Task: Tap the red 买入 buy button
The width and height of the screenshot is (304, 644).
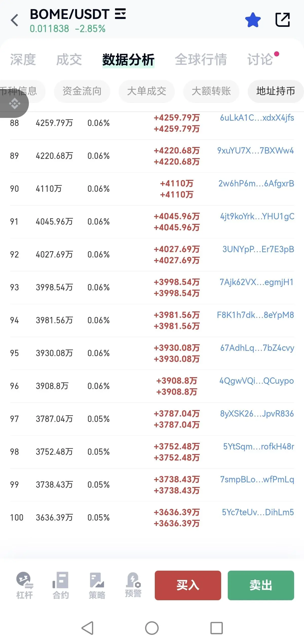Action: pos(188,585)
